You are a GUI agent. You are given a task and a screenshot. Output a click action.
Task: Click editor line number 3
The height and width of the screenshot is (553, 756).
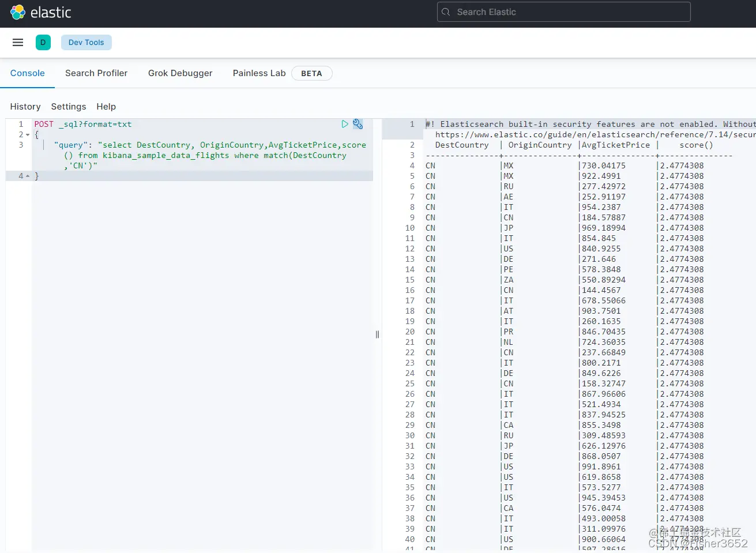pos(21,145)
